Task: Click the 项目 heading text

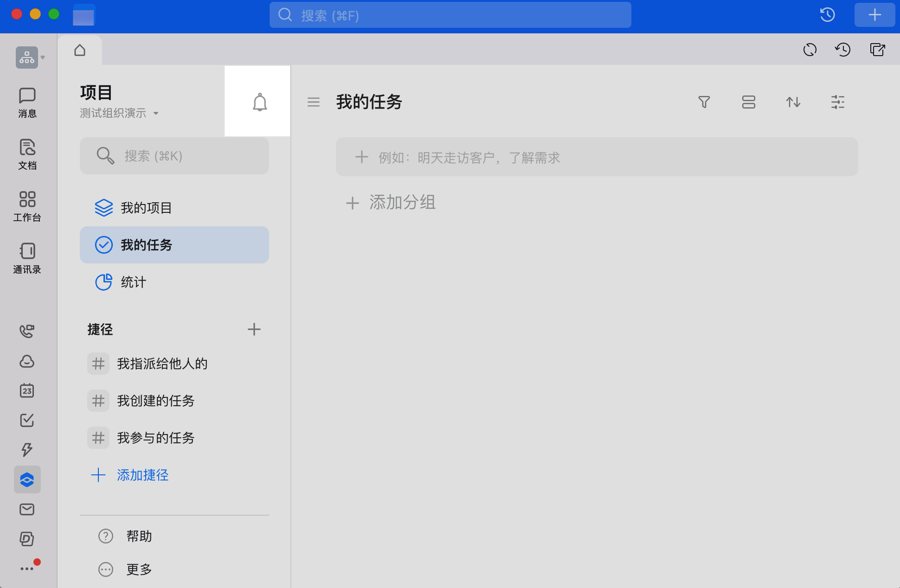Action: coord(96,92)
